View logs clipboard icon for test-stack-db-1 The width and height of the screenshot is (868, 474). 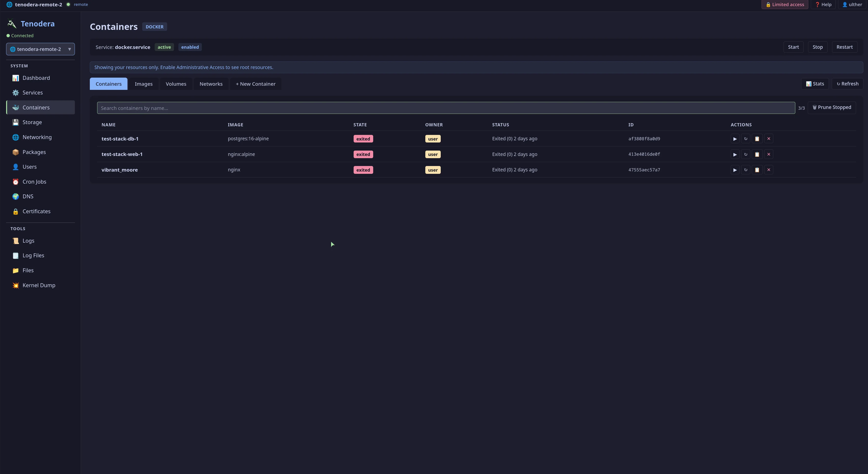757,139
